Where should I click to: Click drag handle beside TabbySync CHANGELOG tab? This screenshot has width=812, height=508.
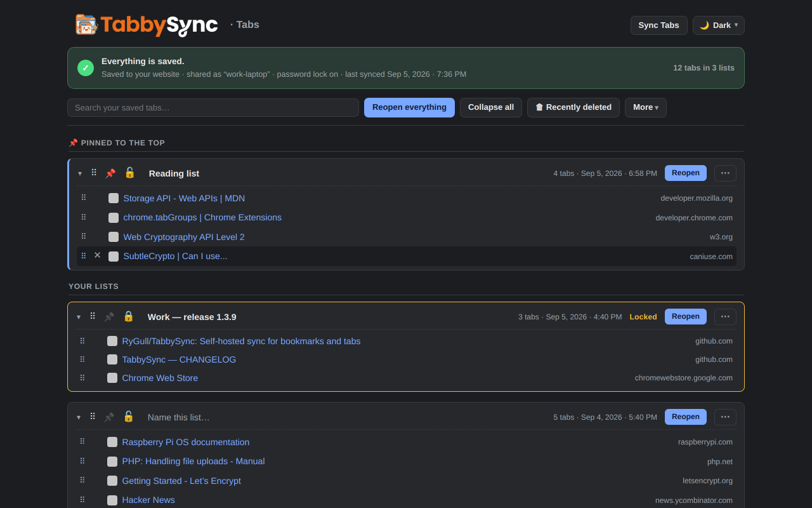pyautogui.click(x=82, y=359)
